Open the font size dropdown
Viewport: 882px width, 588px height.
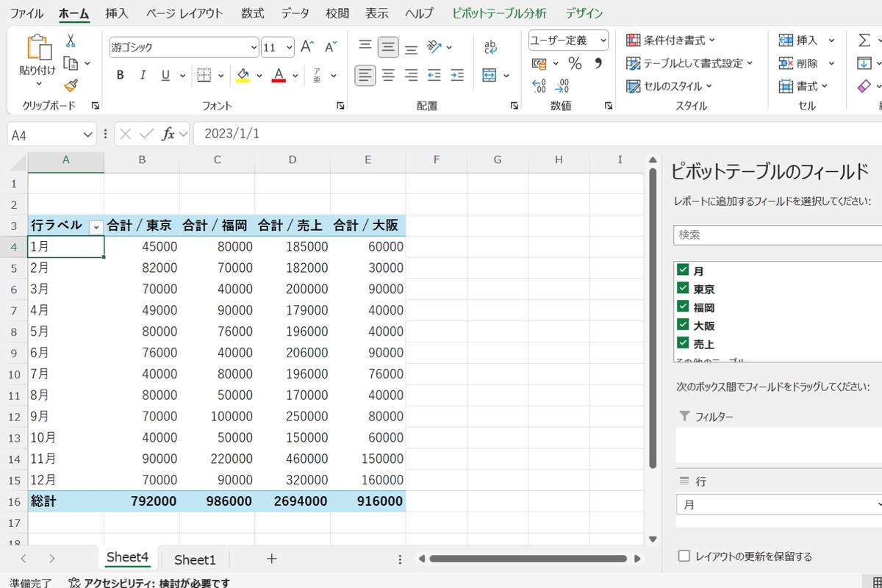point(288,47)
